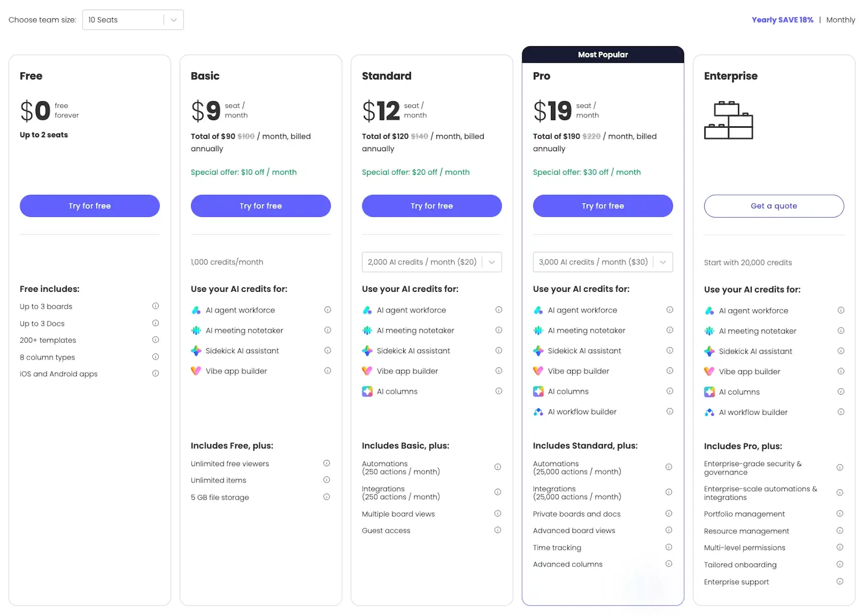Click Try for free on the Pro plan
Image resolution: width=864 pixels, height=616 pixels.
tap(603, 205)
